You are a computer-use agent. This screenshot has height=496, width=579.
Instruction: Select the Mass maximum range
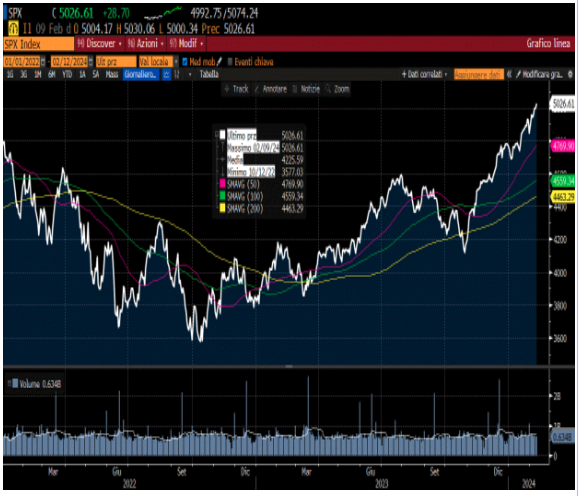(112, 74)
